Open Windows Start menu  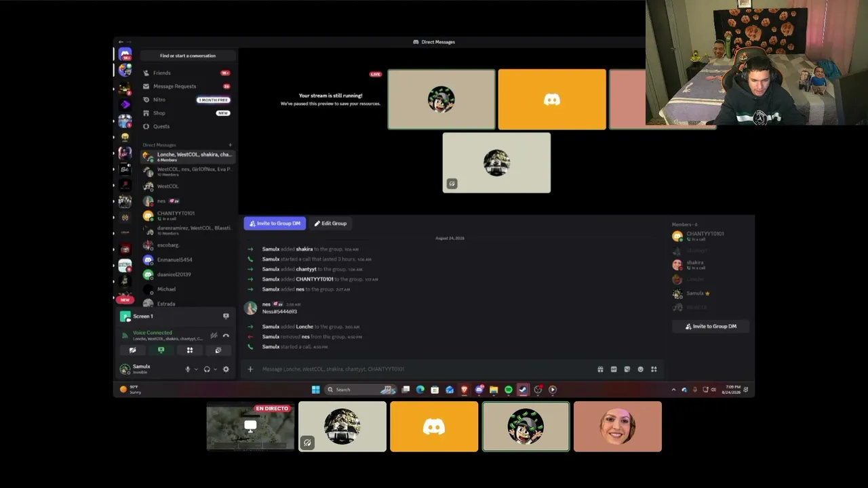point(315,390)
